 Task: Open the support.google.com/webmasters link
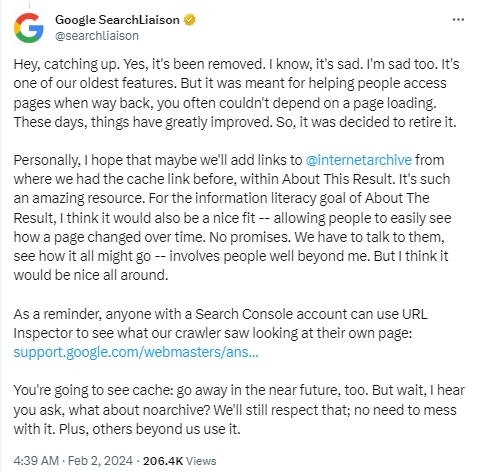coord(136,352)
